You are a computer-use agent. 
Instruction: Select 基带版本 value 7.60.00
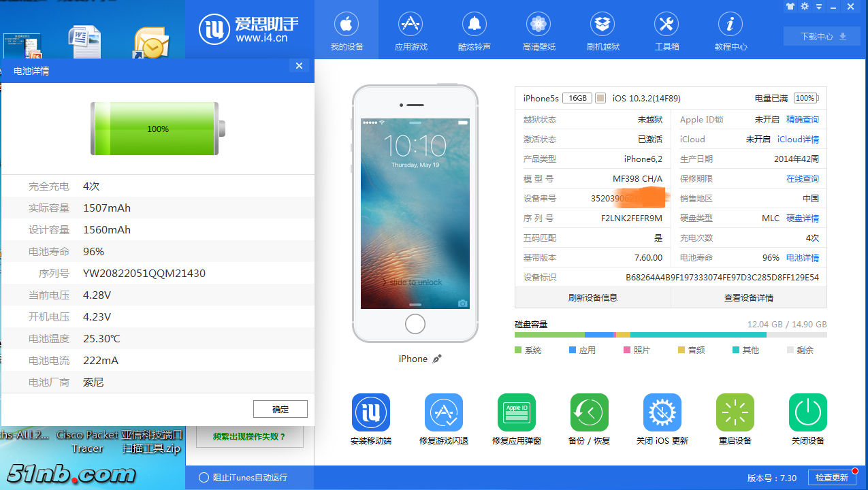point(648,257)
